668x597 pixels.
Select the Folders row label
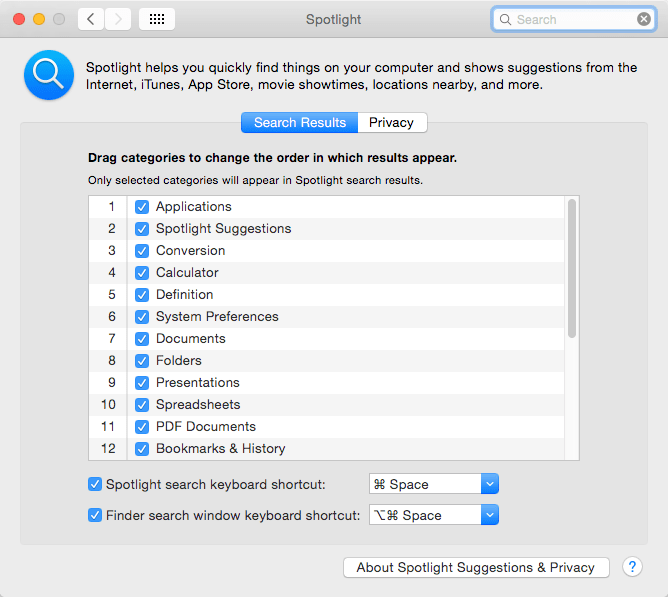(x=179, y=361)
